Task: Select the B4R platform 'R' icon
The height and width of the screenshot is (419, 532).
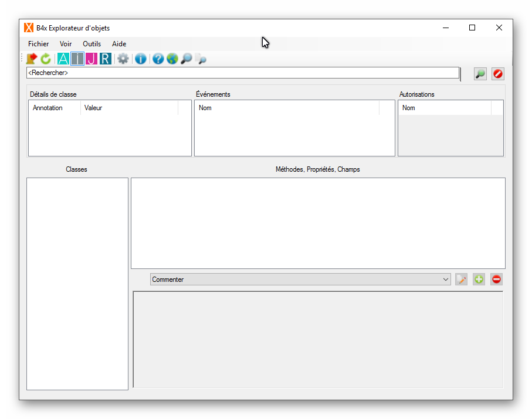Action: 106,59
